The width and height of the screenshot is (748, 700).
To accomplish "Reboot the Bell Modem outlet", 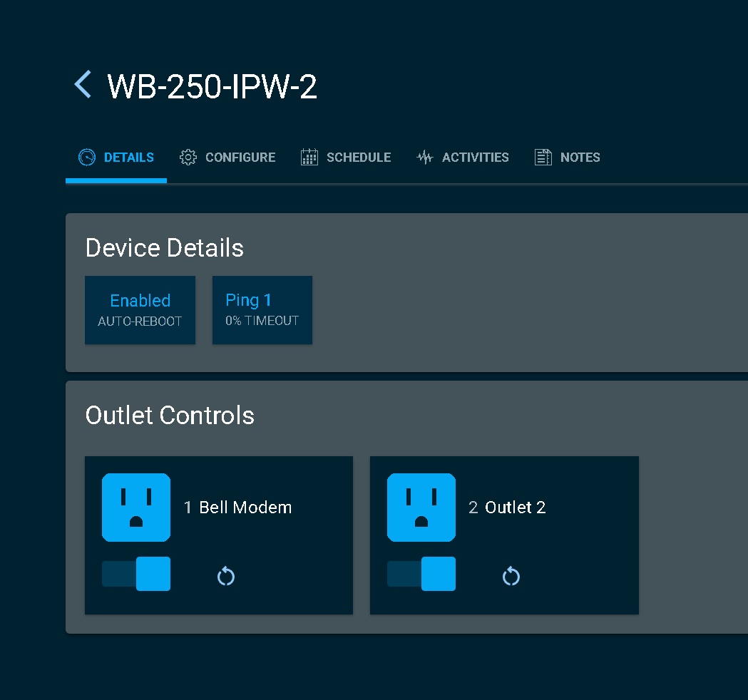I will pyautogui.click(x=226, y=576).
